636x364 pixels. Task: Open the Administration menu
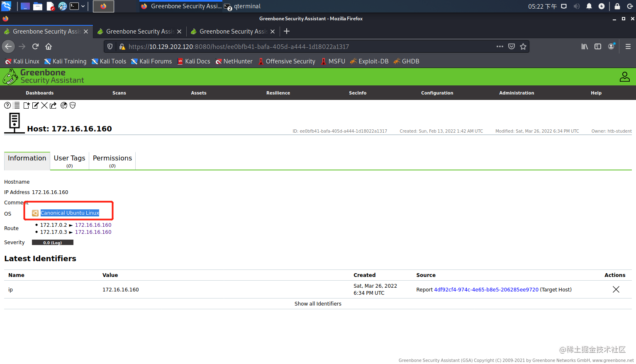[x=517, y=93]
